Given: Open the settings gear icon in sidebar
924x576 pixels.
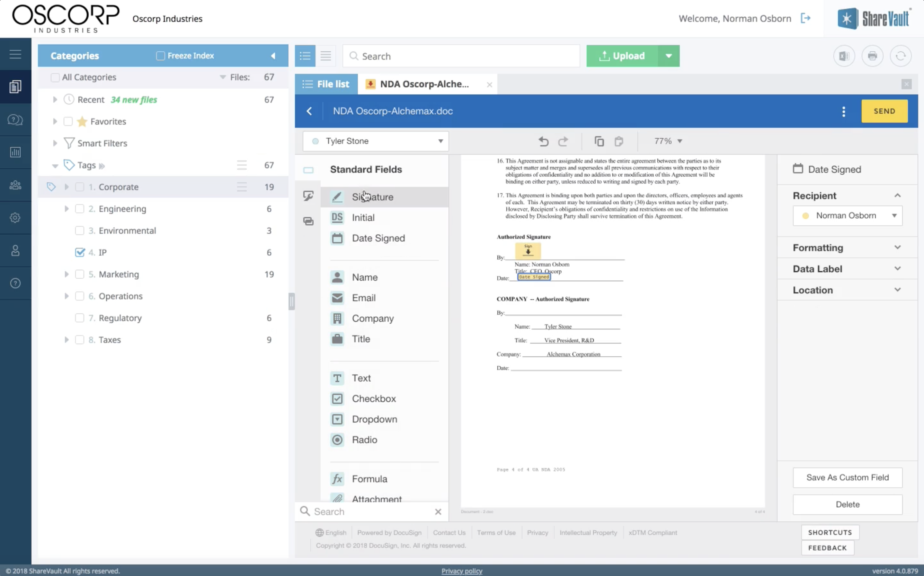Looking at the screenshot, I should (15, 218).
